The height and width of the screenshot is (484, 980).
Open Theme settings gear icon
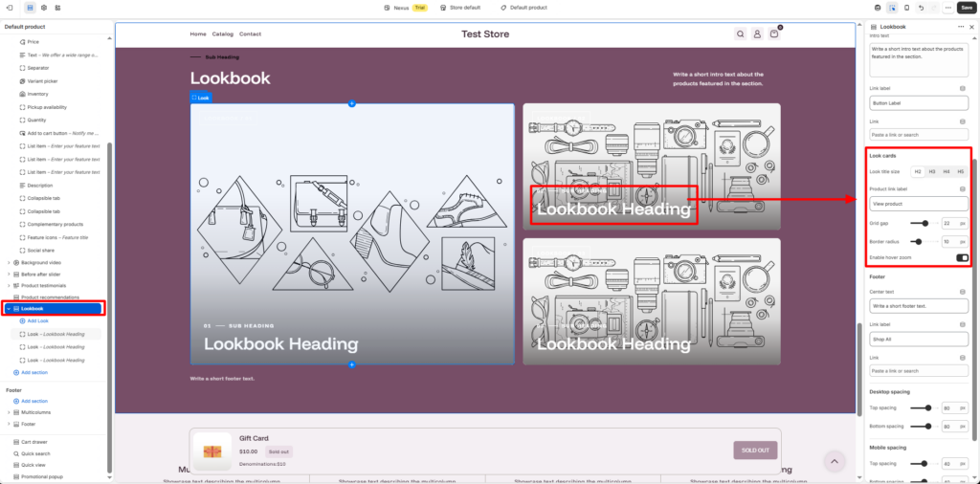[44, 8]
